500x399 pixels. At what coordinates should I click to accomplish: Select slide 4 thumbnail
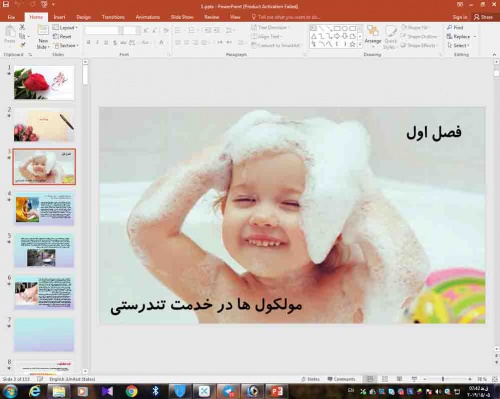pyautogui.click(x=44, y=209)
